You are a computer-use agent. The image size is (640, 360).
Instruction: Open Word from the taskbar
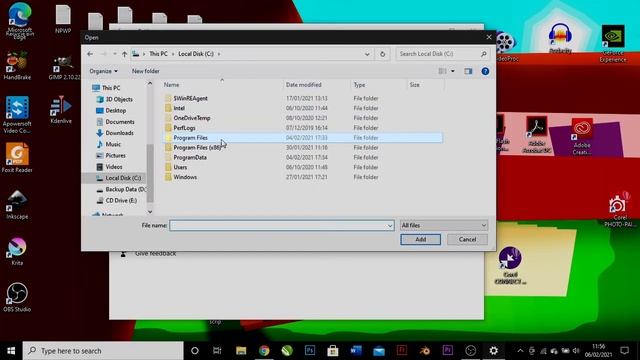[356, 351]
